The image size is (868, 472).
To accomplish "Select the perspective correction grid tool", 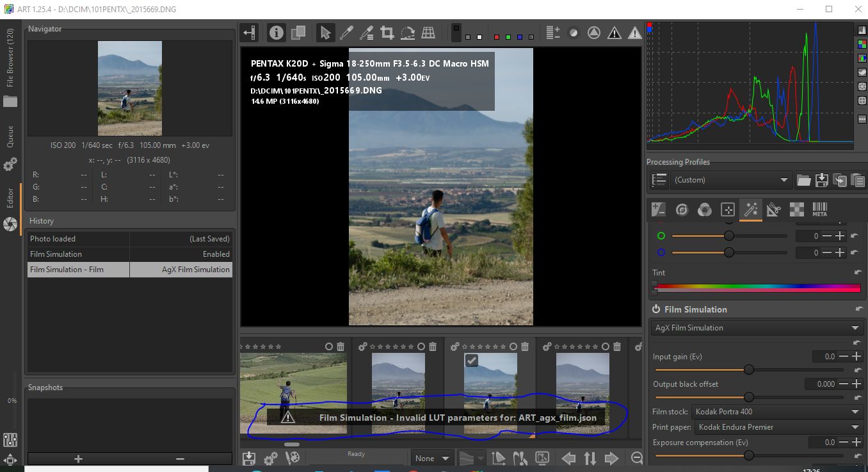I will (428, 33).
